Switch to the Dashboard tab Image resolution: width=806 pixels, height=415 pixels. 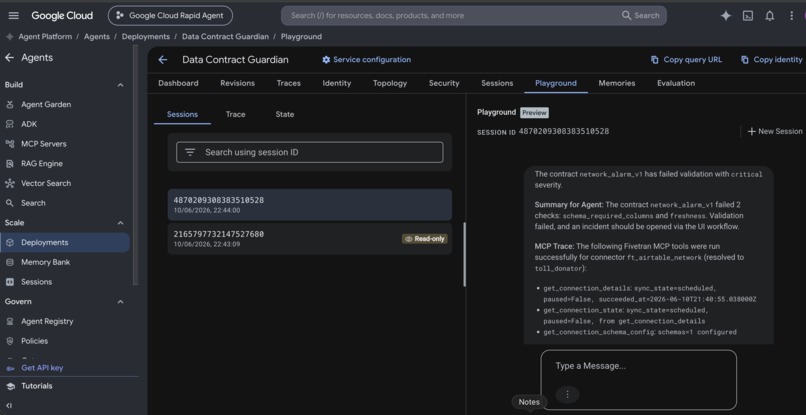pos(178,83)
